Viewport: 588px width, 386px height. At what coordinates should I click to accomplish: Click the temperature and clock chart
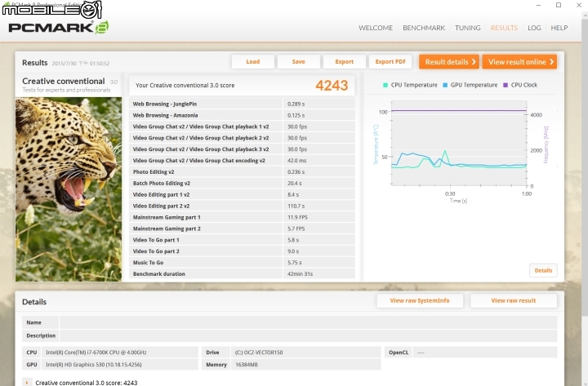coord(459,143)
